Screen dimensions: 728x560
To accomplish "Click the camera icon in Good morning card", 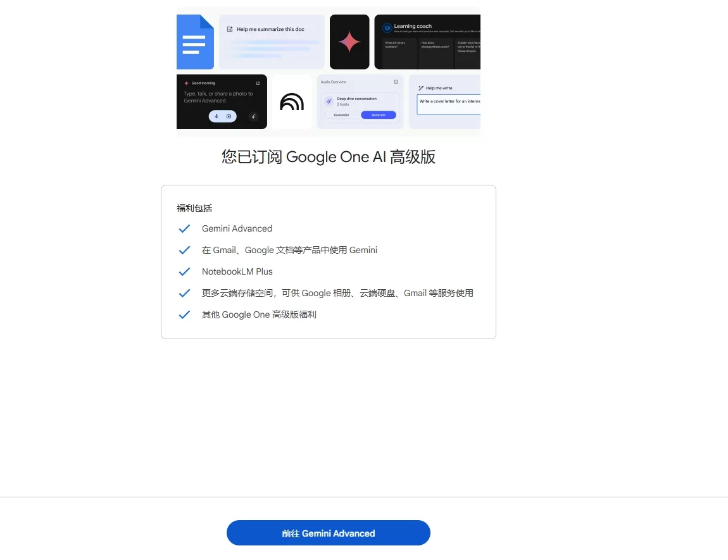I will tap(229, 116).
